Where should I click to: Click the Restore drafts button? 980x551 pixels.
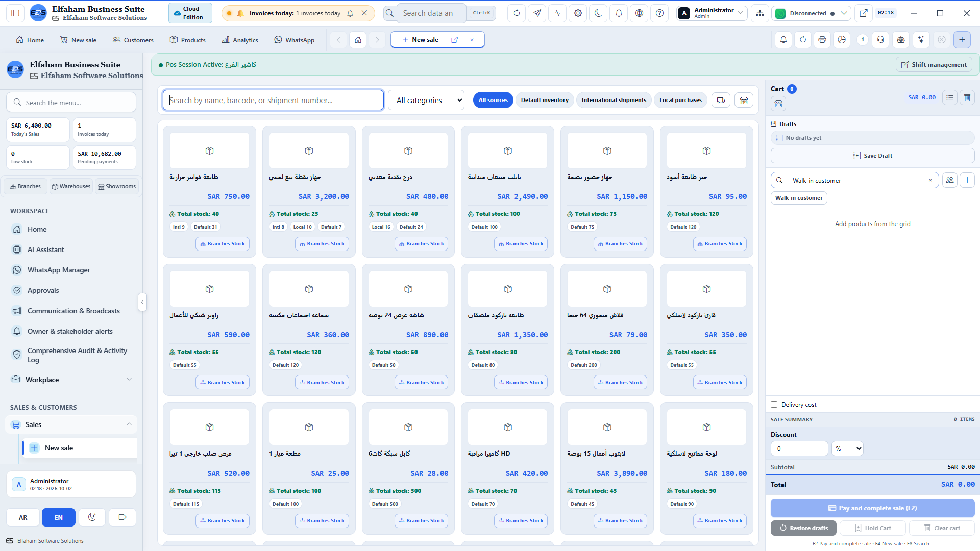tap(803, 528)
